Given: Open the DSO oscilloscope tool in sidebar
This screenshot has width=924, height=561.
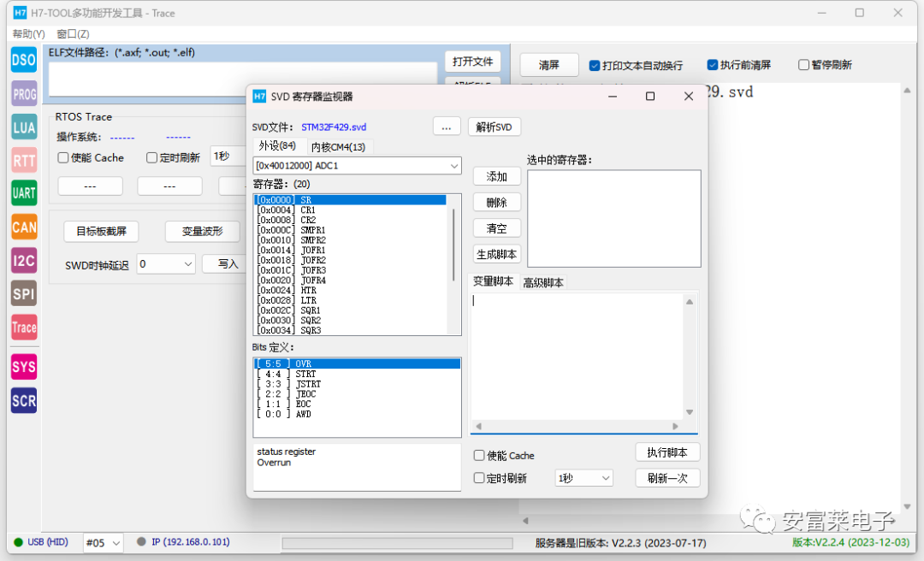Looking at the screenshot, I should [x=24, y=60].
